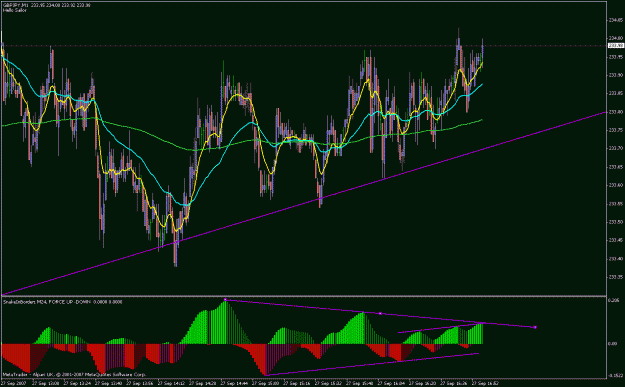Image resolution: width=625 pixels, height=387 pixels.
Task: Click the 0.00 indicator scale value
Action: (x=613, y=344)
